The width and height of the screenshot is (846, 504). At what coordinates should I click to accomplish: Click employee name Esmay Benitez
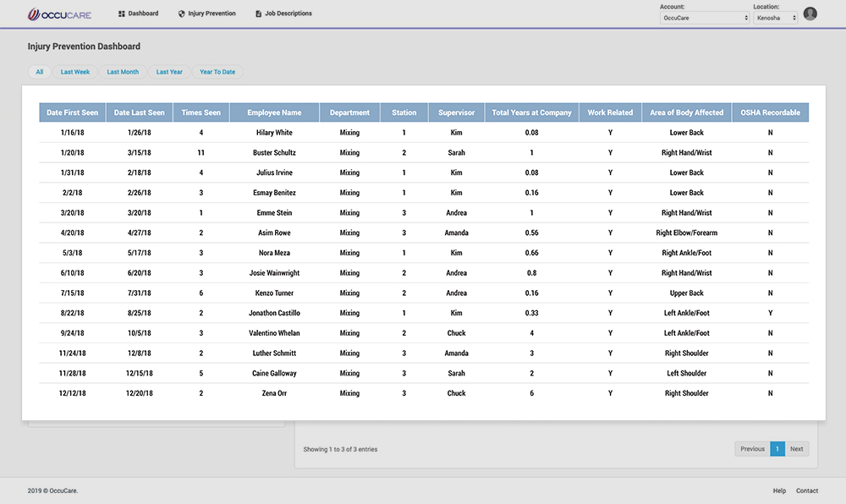pyautogui.click(x=274, y=193)
